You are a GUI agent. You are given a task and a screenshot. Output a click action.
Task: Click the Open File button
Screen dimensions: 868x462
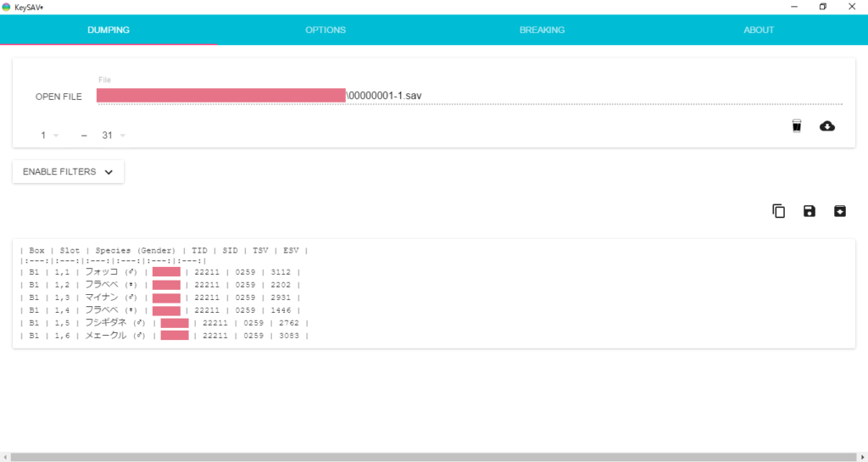click(58, 97)
